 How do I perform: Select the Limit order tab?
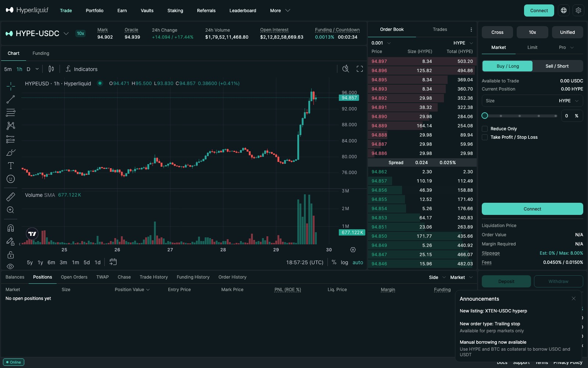(x=532, y=47)
